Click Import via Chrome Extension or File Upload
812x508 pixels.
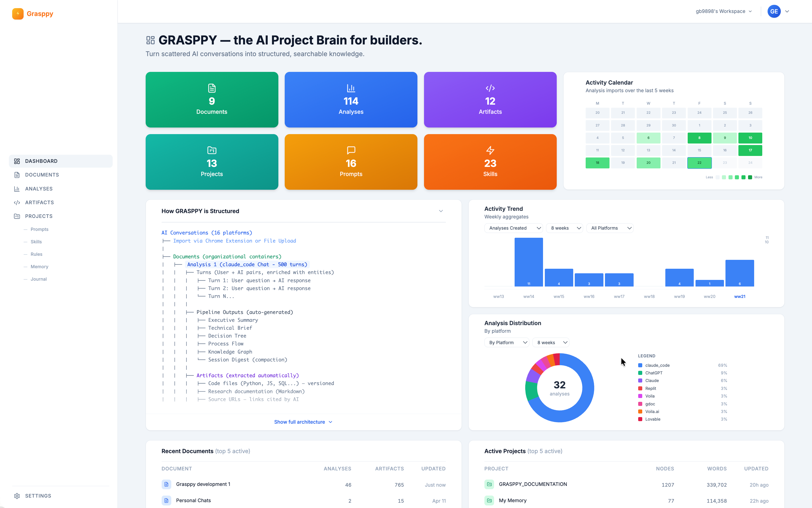click(234, 241)
